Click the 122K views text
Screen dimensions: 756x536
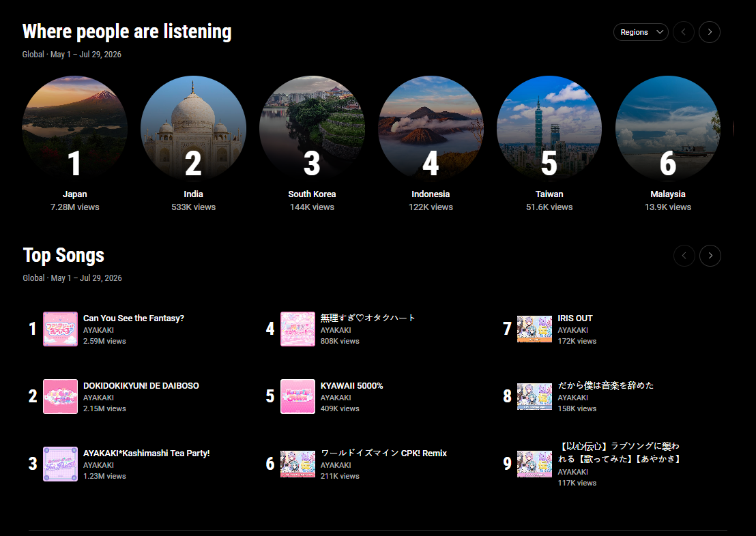coord(431,207)
